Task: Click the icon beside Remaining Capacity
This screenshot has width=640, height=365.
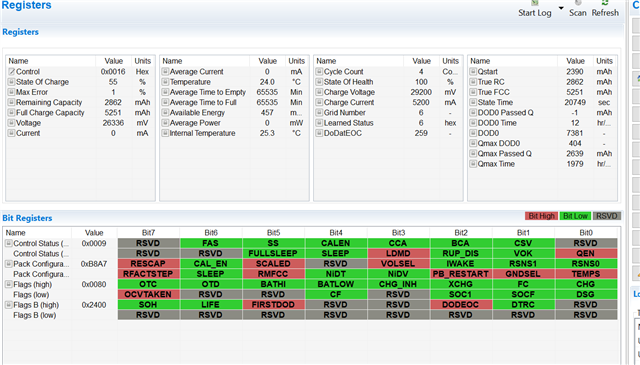Action: tap(11, 102)
